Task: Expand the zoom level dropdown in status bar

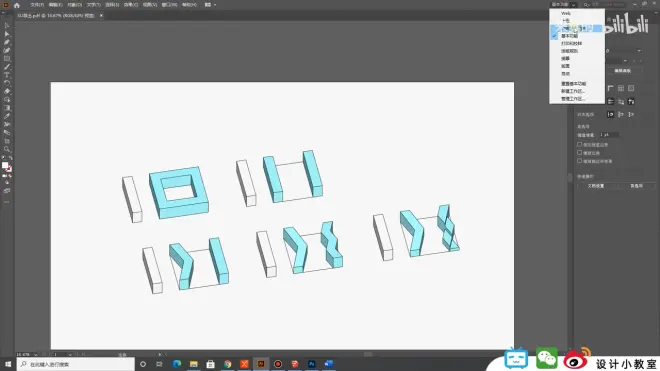Action: click(x=35, y=355)
